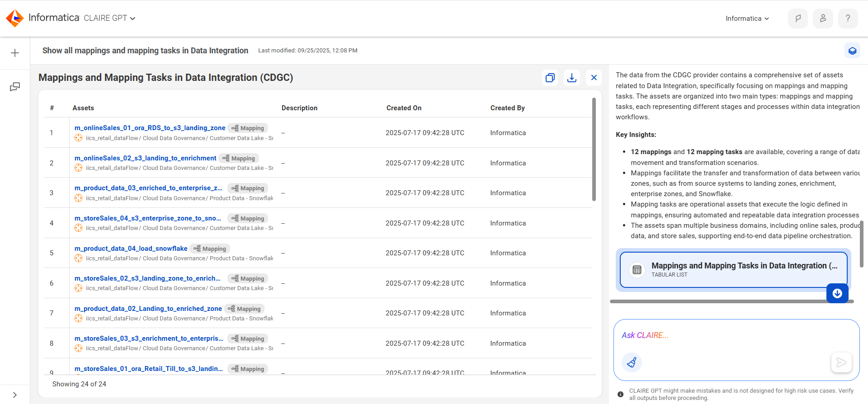Viewport: 868px width, 404px height.
Task: Expand the left sidebar with chevron
Action: click(15, 395)
